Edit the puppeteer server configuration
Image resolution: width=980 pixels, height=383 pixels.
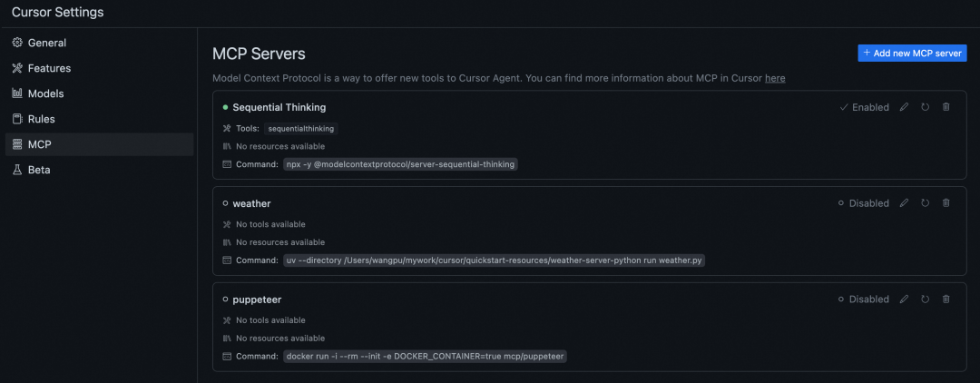pos(904,300)
